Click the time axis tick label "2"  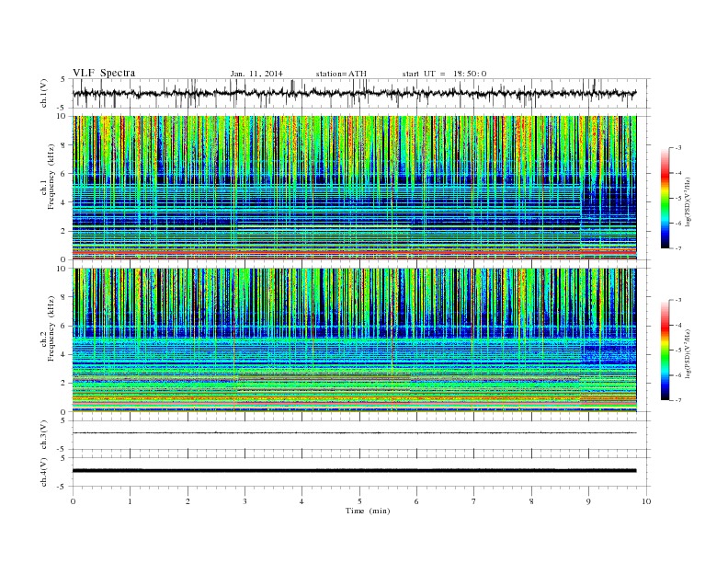pos(188,501)
